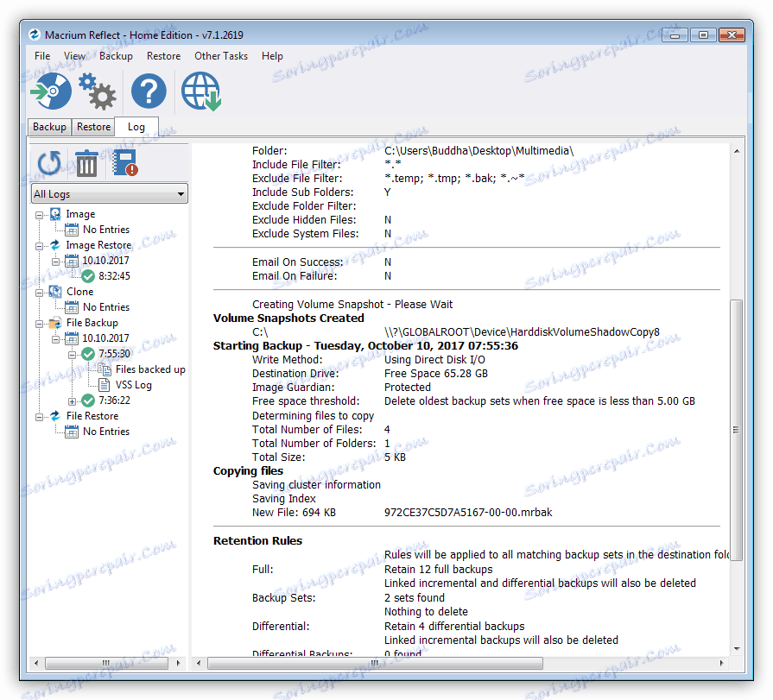Collapse the Clone tree node

coord(39,293)
